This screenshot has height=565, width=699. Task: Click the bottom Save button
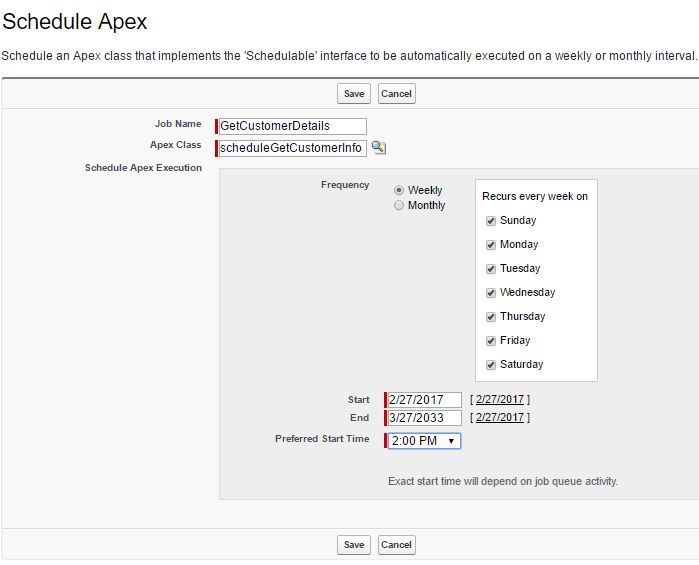click(x=354, y=545)
